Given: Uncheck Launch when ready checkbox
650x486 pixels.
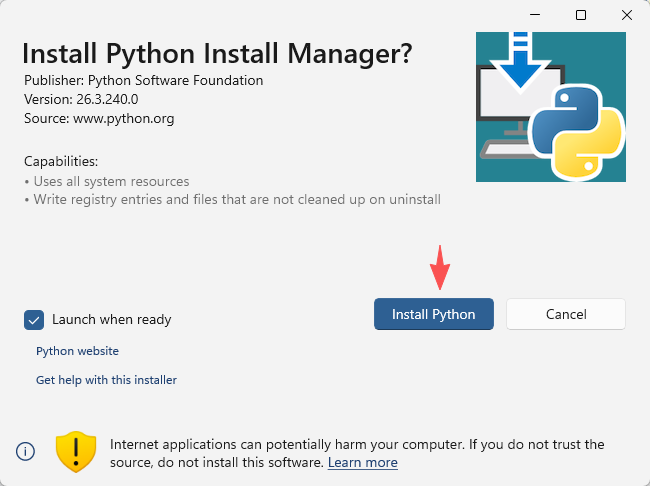Looking at the screenshot, I should (34, 320).
